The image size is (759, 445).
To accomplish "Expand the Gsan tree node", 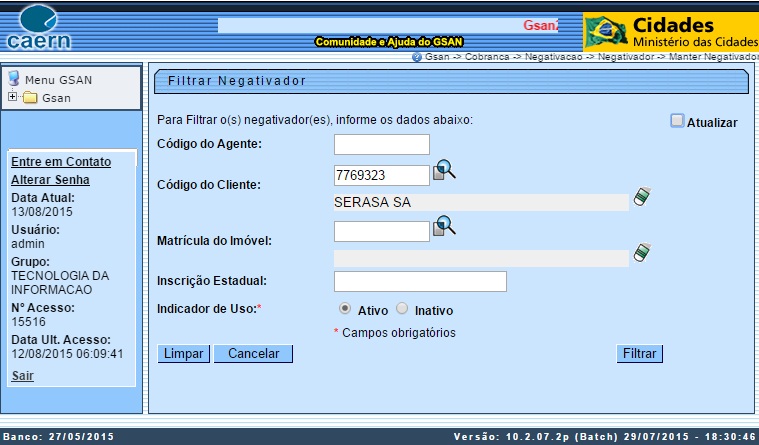I will [x=12, y=98].
